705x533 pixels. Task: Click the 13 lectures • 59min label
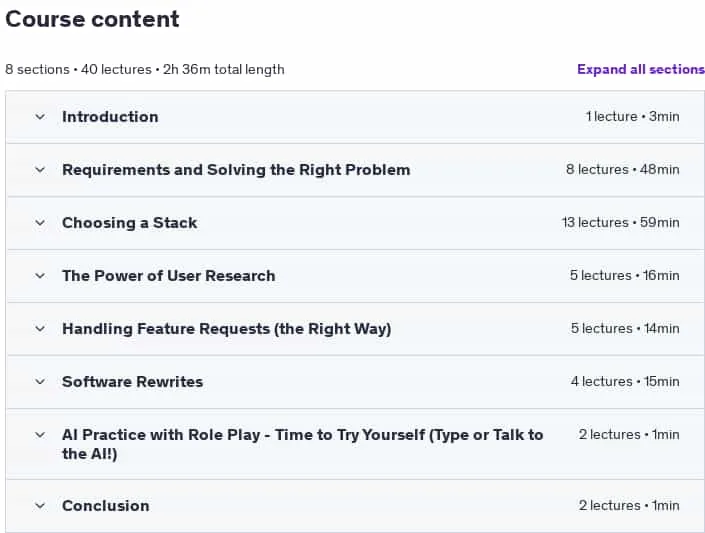(x=620, y=223)
